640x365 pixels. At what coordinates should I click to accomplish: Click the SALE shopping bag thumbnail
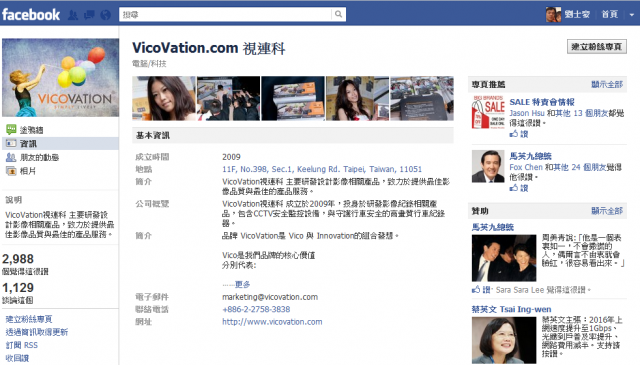pos(488,112)
